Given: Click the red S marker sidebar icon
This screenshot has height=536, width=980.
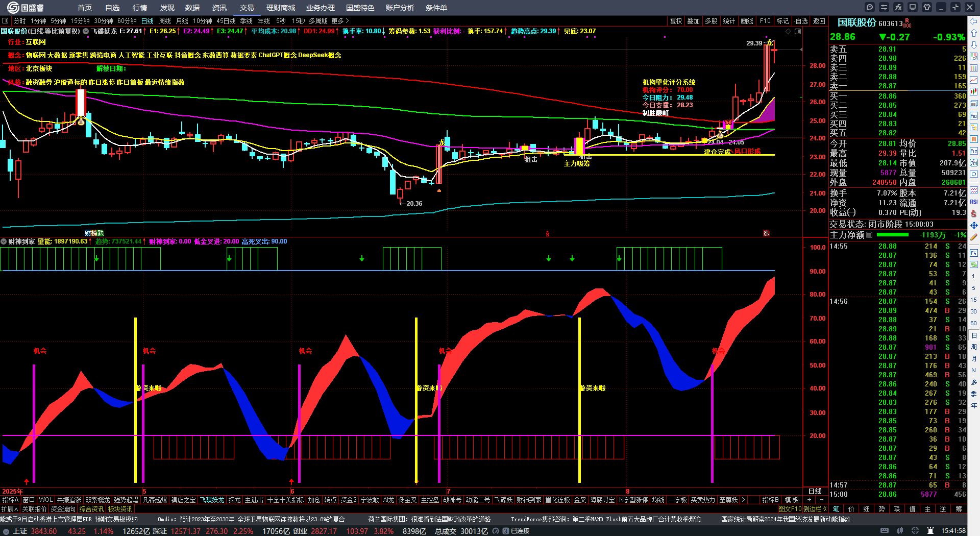Looking at the screenshot, I should click(x=974, y=213).
